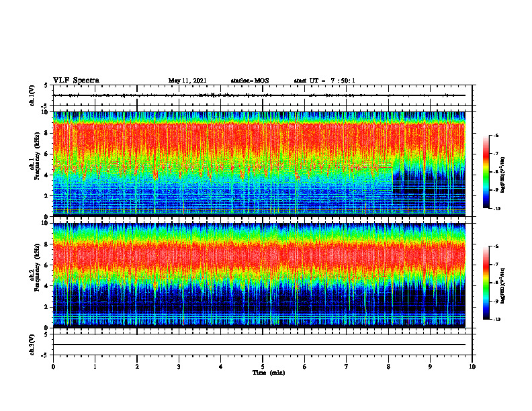Select the 8 kHz tick on ch.1 frequency axis
Viewport: 532px width, 411px height.
[x=47, y=133]
